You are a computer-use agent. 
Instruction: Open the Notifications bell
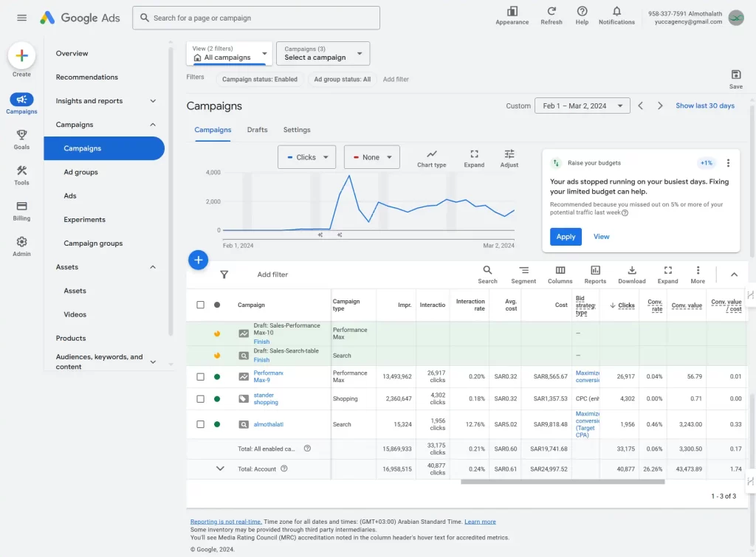pyautogui.click(x=616, y=11)
